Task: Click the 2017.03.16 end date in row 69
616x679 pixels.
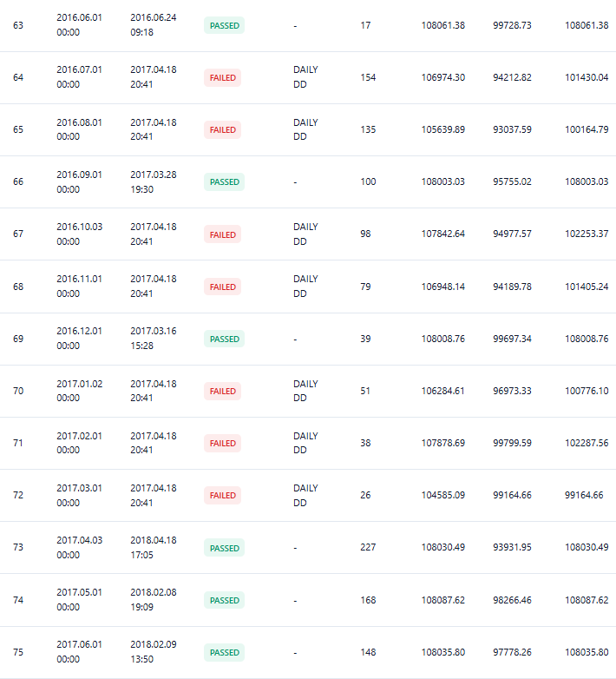Action: point(154,332)
